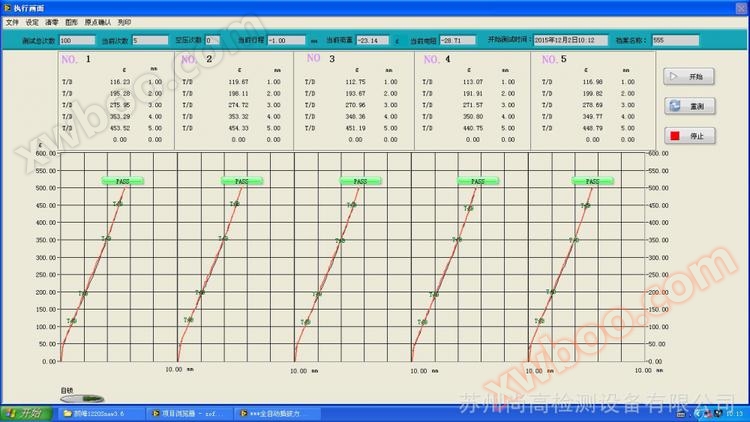The width and height of the screenshot is (750, 422).
Task: Click the PASS indicator on chart 1
Action: (x=122, y=181)
